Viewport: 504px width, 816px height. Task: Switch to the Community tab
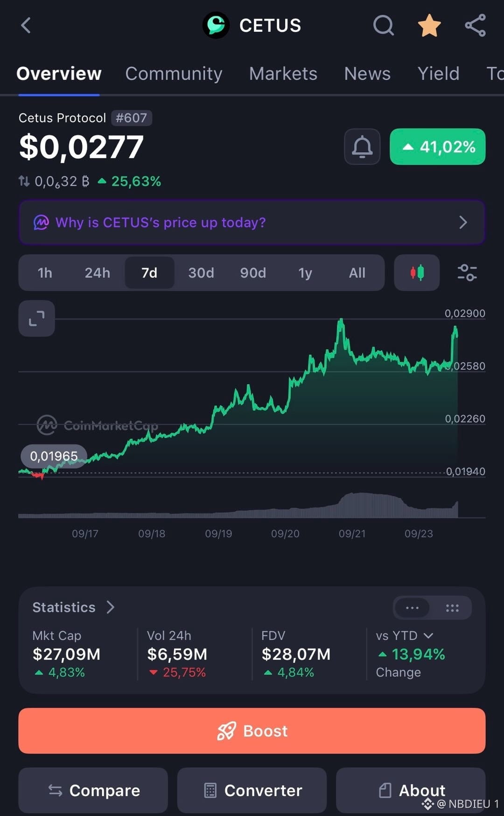tap(174, 74)
